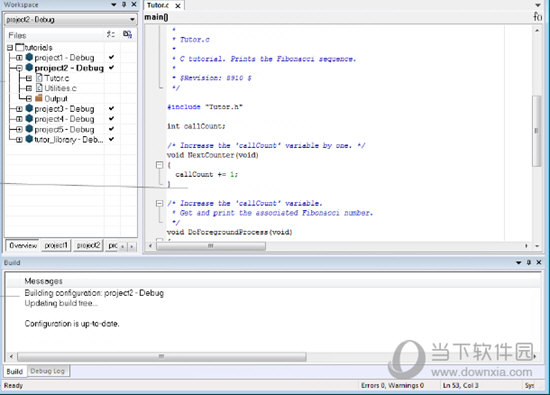Viewport: 550px width, 395px height.
Task: Click the Messages column header
Action: tap(43, 281)
